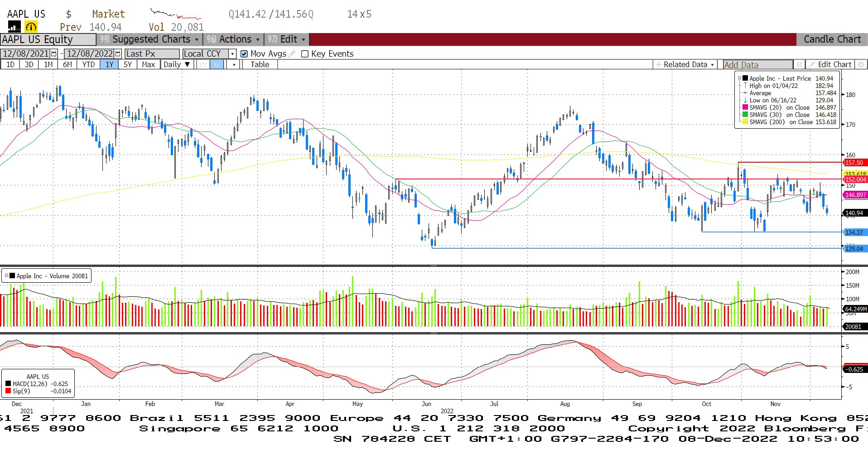Viewport: 868px width, 464px height.
Task: Click the double left arrow collapse icon
Action: tap(800, 64)
